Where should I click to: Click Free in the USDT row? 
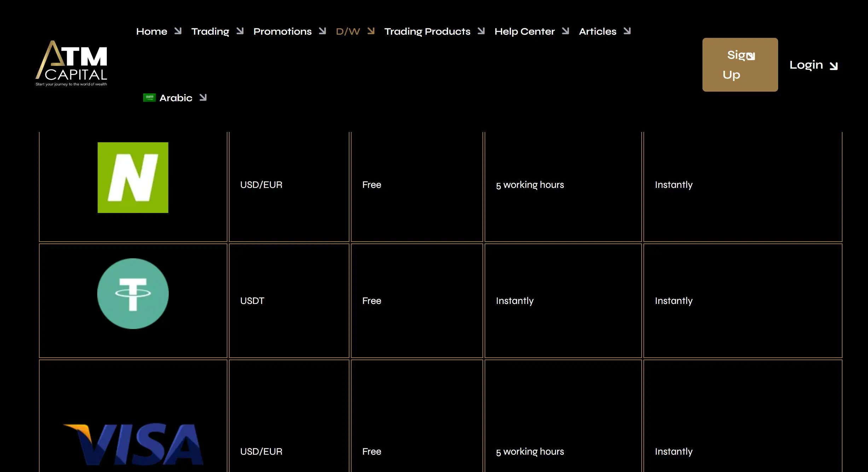point(372,301)
